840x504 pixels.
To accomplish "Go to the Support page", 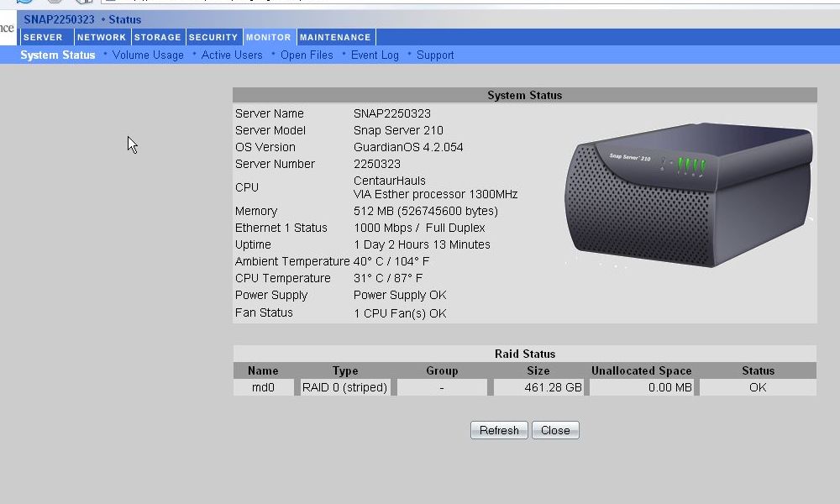I will 435,55.
